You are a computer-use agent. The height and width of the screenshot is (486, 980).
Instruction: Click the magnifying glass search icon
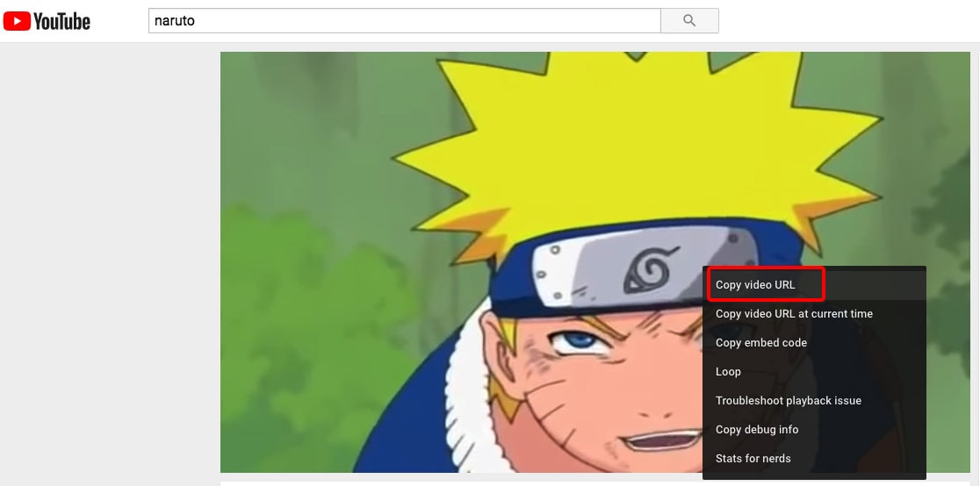tap(689, 20)
